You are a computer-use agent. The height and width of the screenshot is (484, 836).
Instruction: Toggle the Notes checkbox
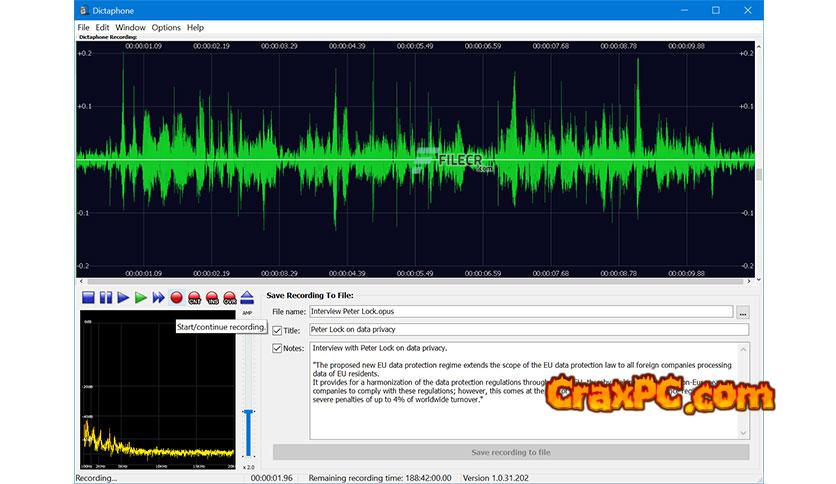tap(278, 348)
